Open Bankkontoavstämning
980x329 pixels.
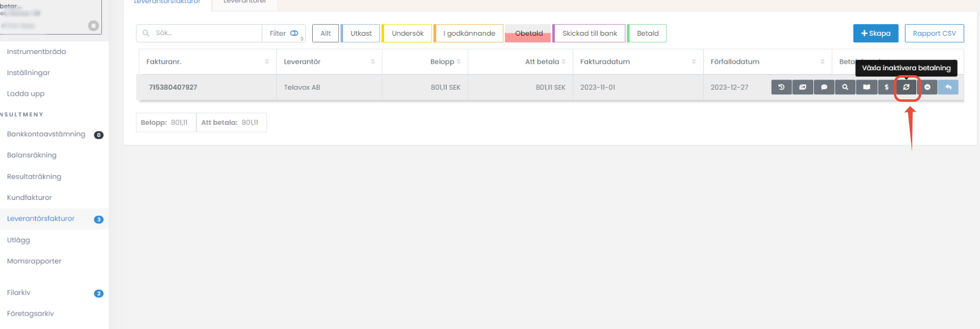pos(46,135)
